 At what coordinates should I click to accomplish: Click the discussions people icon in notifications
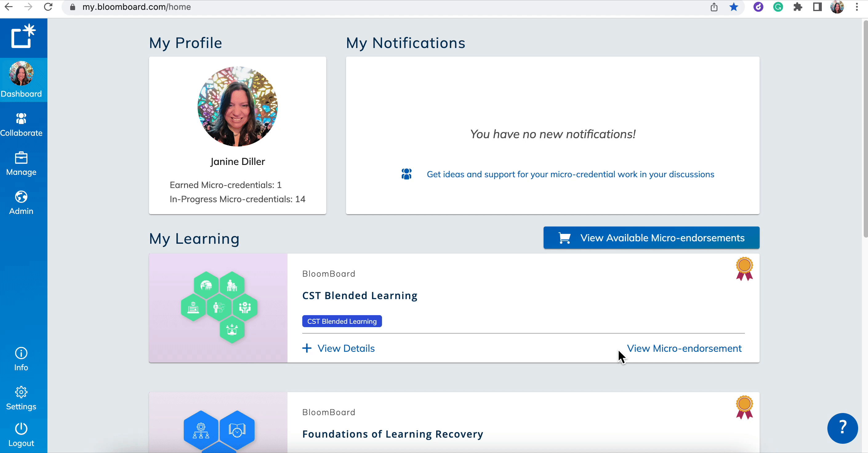coord(406,174)
